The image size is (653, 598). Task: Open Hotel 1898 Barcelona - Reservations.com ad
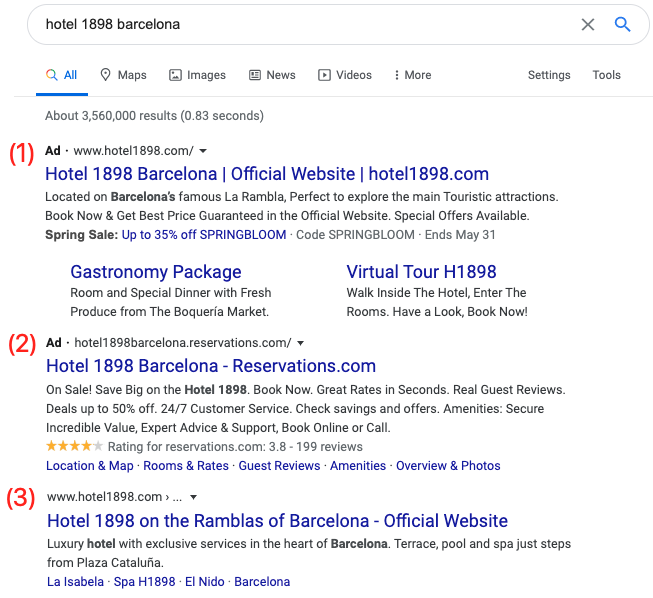(x=211, y=366)
